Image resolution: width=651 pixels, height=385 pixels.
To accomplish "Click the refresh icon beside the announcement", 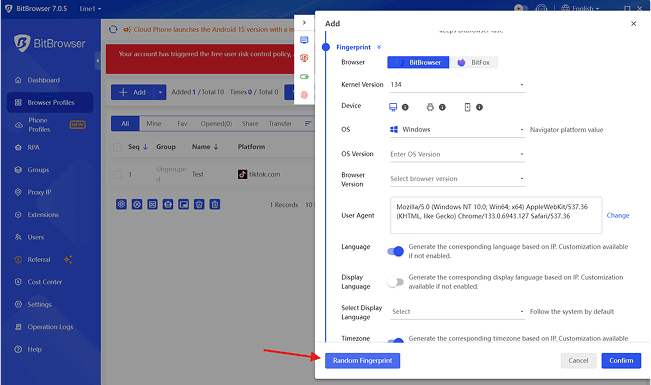I will 113,29.
